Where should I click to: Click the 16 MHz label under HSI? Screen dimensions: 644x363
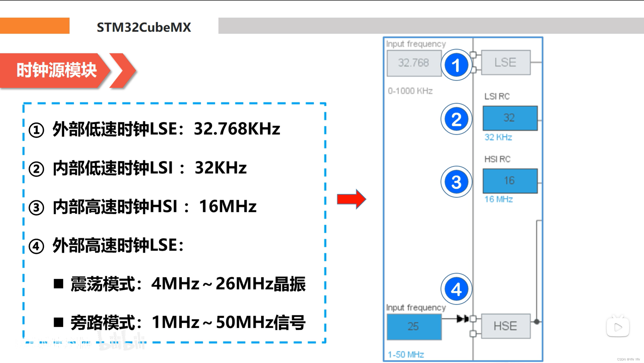point(498,199)
